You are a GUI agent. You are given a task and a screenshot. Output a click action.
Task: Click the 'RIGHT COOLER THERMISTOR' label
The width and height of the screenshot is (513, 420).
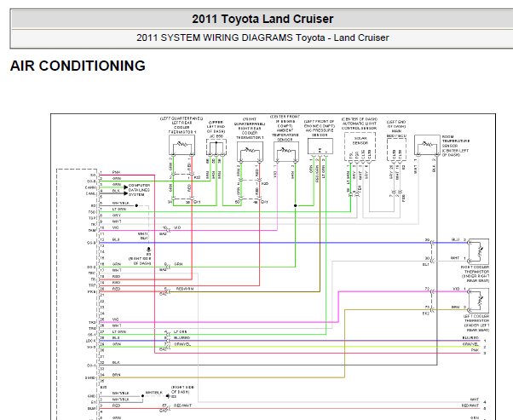[476, 269]
